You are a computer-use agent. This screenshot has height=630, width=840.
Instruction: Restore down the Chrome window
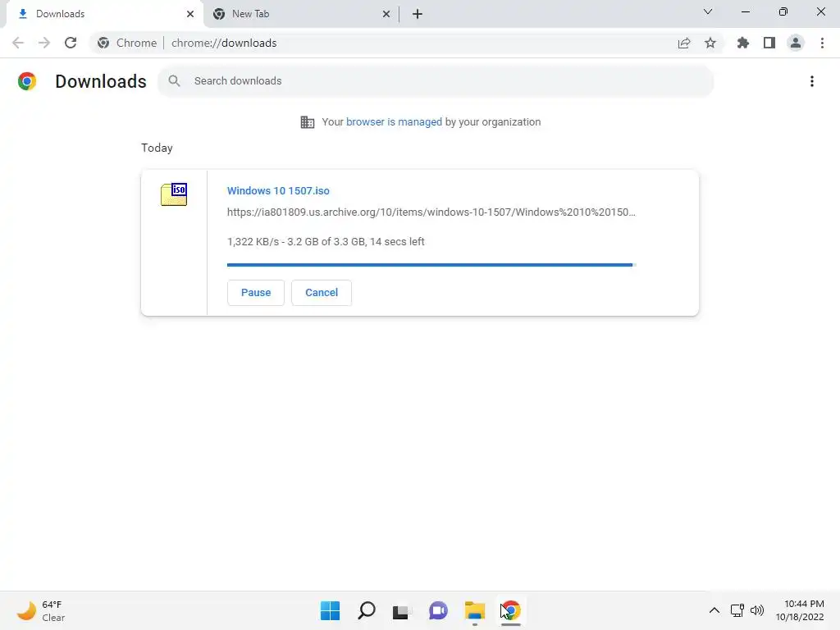point(783,11)
